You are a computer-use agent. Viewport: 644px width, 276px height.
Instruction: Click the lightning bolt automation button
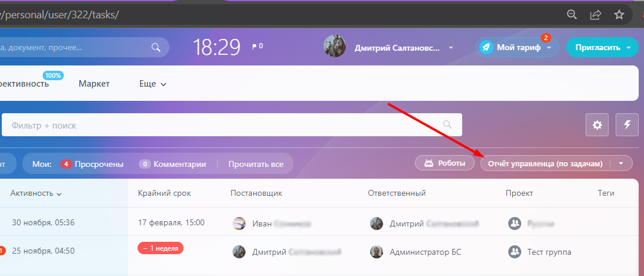click(627, 124)
